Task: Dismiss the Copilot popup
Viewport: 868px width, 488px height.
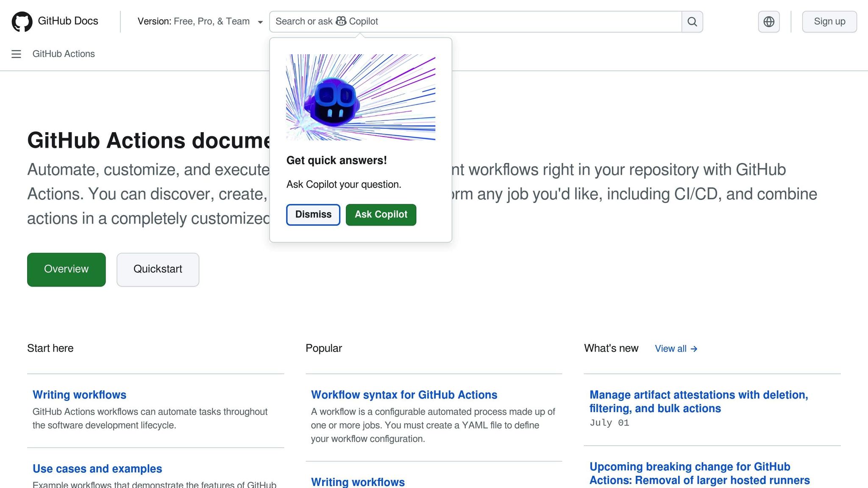Action: pos(313,215)
